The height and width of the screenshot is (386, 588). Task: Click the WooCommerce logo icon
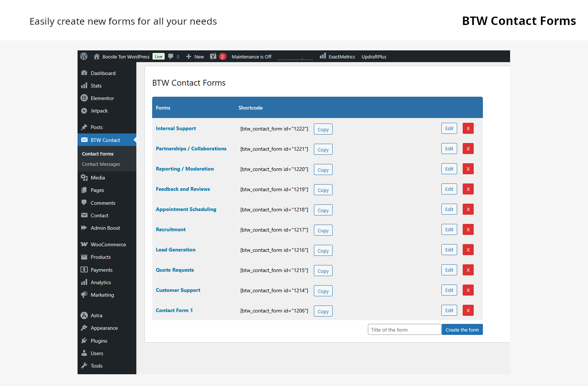(x=84, y=244)
